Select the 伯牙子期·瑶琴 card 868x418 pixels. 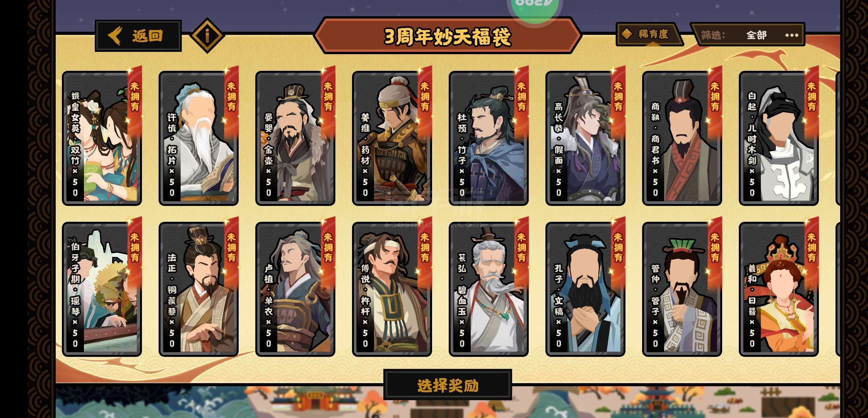click(x=102, y=289)
